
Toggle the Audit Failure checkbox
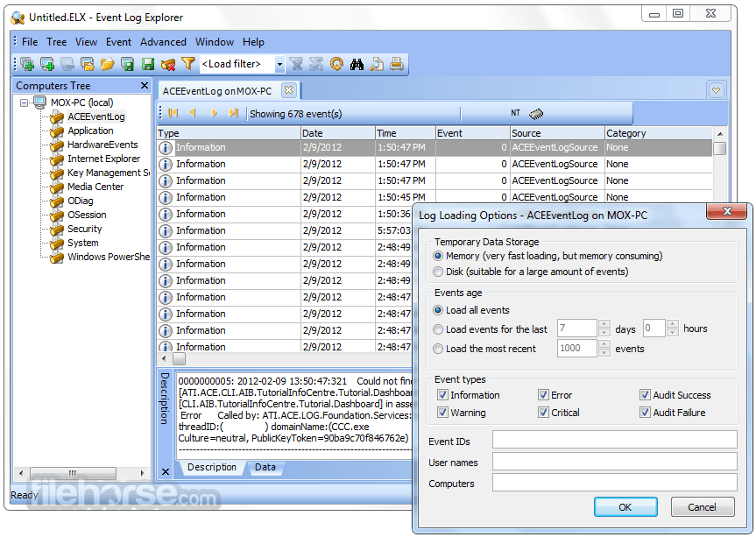pyautogui.click(x=645, y=413)
